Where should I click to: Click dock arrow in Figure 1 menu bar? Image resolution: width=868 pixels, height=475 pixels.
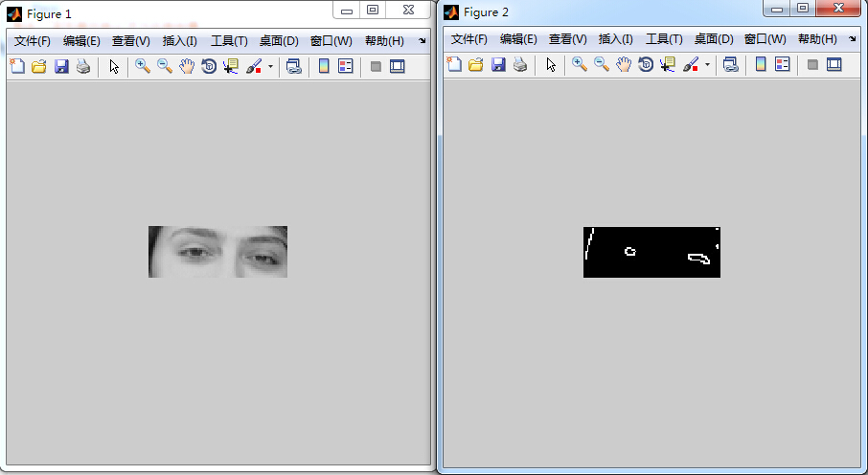pyautogui.click(x=423, y=41)
